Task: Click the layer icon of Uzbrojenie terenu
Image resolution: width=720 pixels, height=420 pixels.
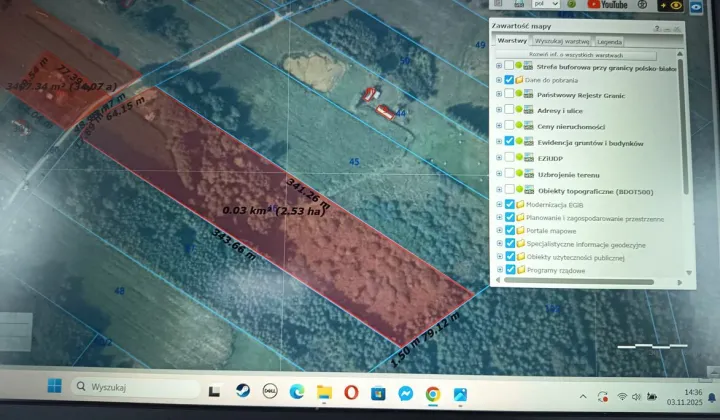Action: click(529, 174)
